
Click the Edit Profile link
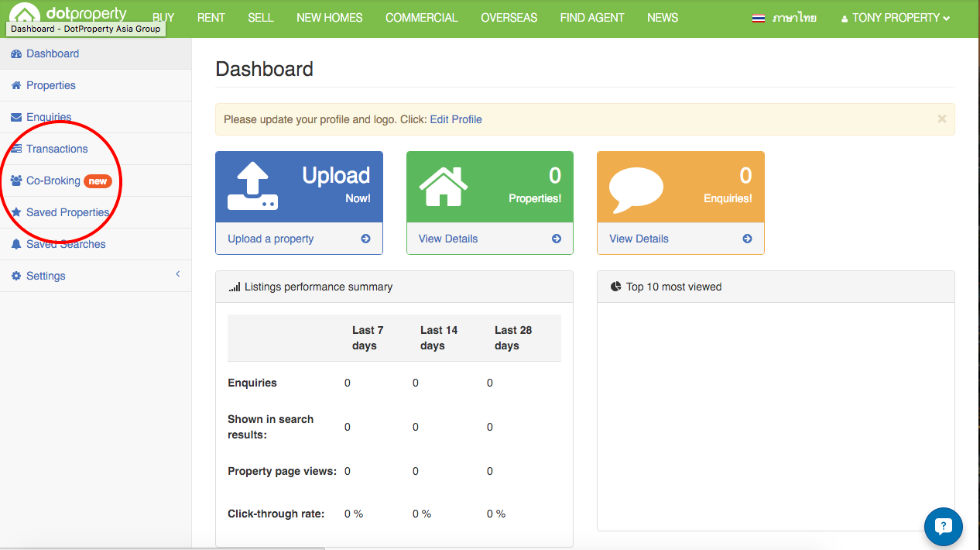point(456,119)
